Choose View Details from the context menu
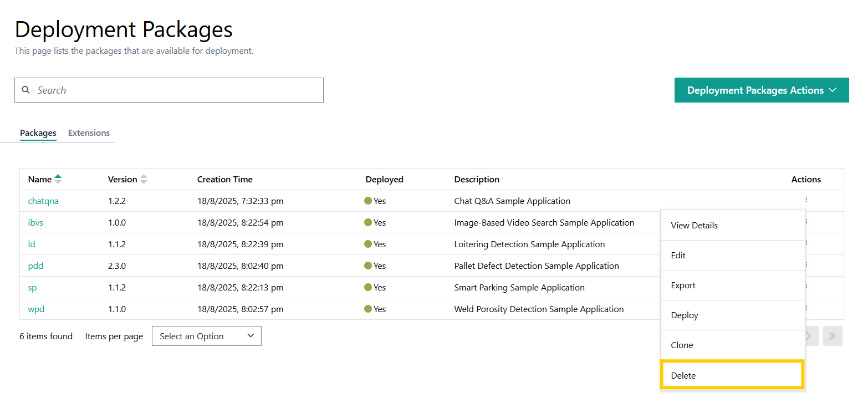The image size is (868, 408). (x=694, y=226)
